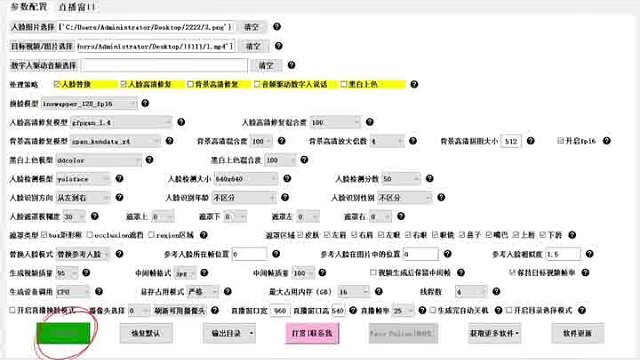Viewport: 640px width, 360px height.
Task: Click help icon for 目标视频/图片选择 row
Action: point(278,46)
